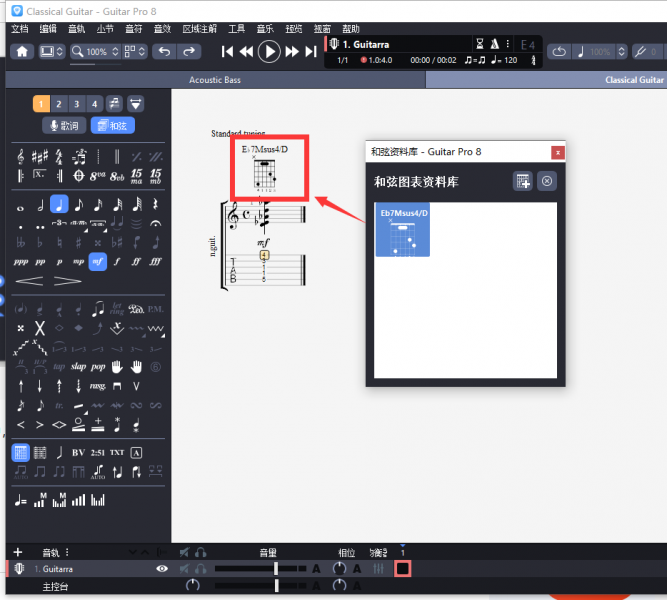667x600 pixels.
Task: Click the Undo arrow in the toolbar
Action: click(x=165, y=51)
